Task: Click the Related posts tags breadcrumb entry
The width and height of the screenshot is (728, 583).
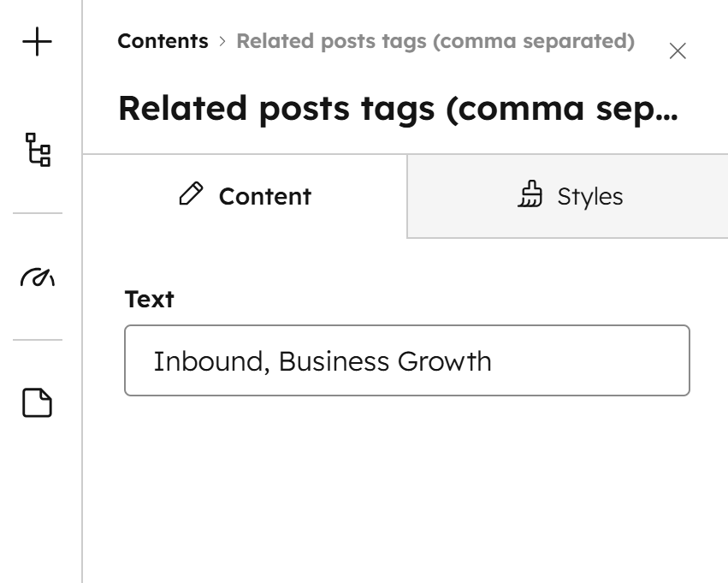Action: coord(435,40)
